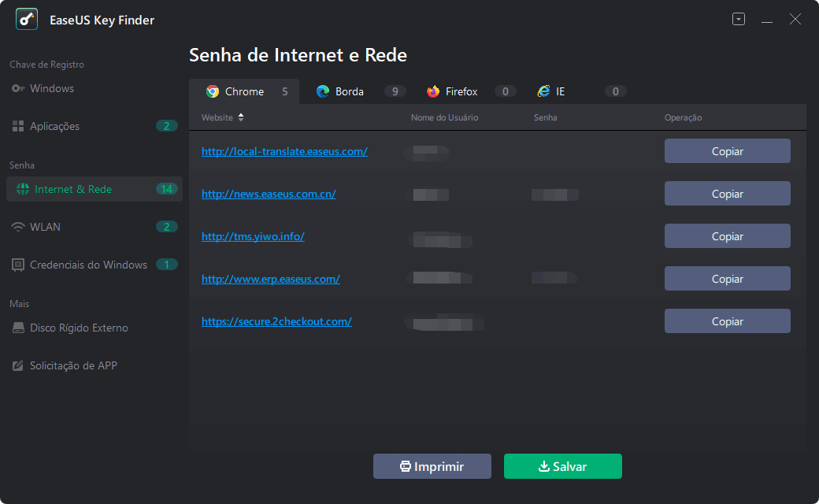819x504 pixels.
Task: Click the Internet & Rede globe icon
Action: pyautogui.click(x=23, y=189)
